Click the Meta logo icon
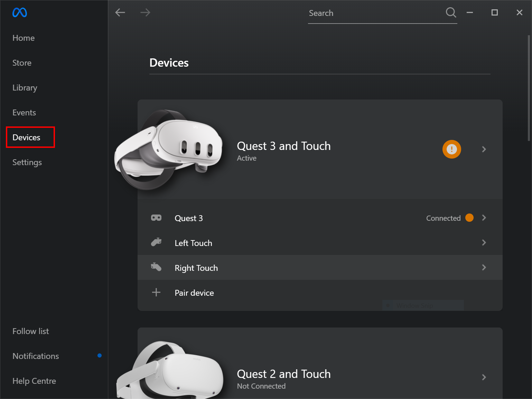Screen dimensions: 532x399 20,13
